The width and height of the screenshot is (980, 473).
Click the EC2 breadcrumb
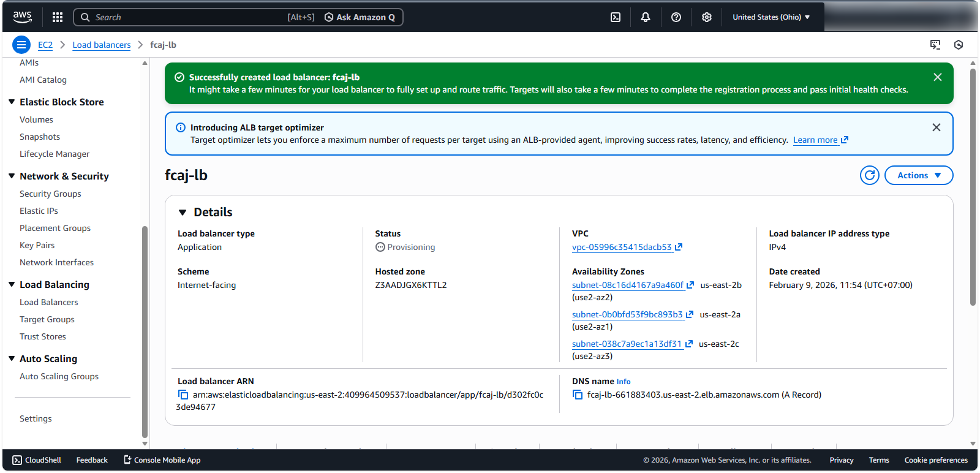click(x=45, y=45)
